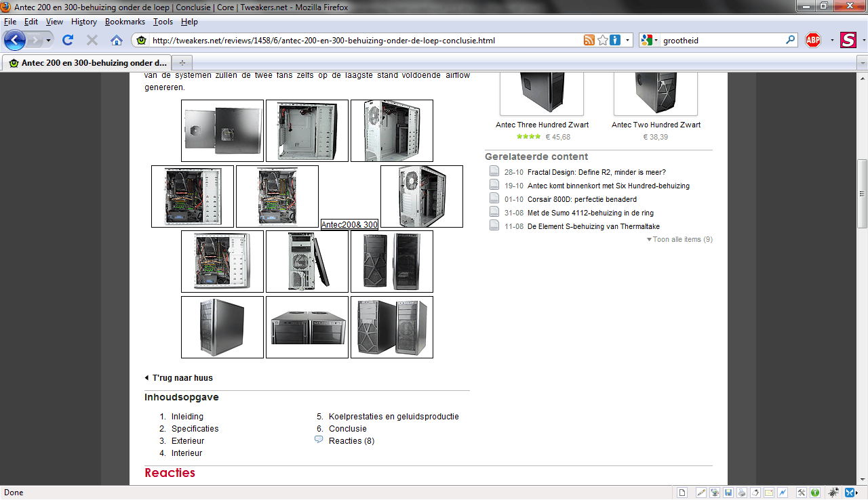868x500 pixels.
Task: Open the 'Fractal Design: Define R2' article link
Action: click(597, 172)
